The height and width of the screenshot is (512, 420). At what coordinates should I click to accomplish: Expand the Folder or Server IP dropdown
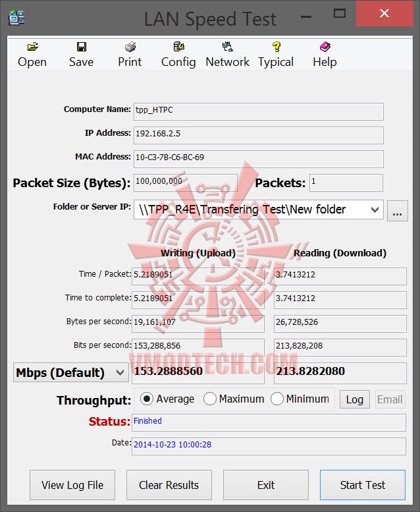tap(375, 210)
